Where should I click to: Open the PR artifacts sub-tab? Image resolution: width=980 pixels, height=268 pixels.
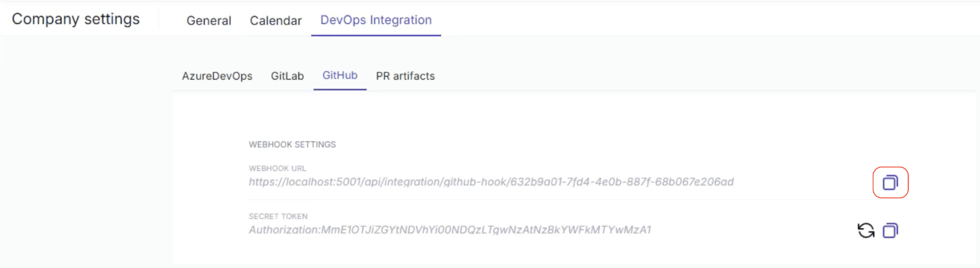(405, 76)
